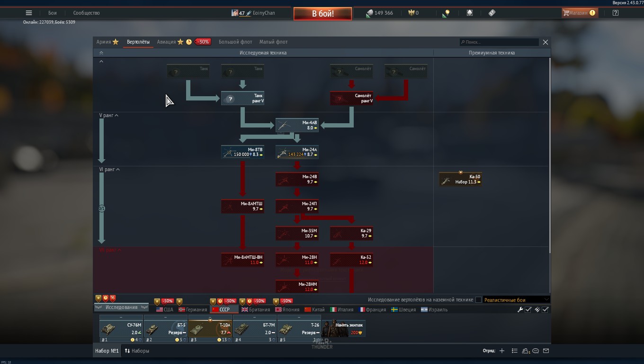
Task: Open the hamburger main menu
Action: 29,13
